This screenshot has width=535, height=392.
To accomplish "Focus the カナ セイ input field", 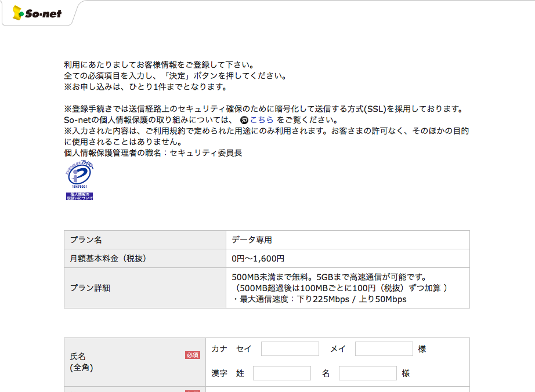I will tap(290, 349).
